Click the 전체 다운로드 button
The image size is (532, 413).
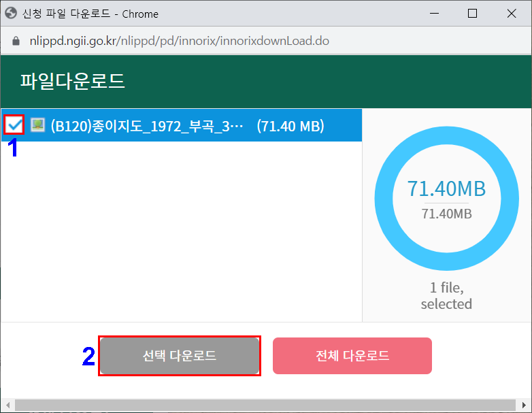[x=352, y=356]
